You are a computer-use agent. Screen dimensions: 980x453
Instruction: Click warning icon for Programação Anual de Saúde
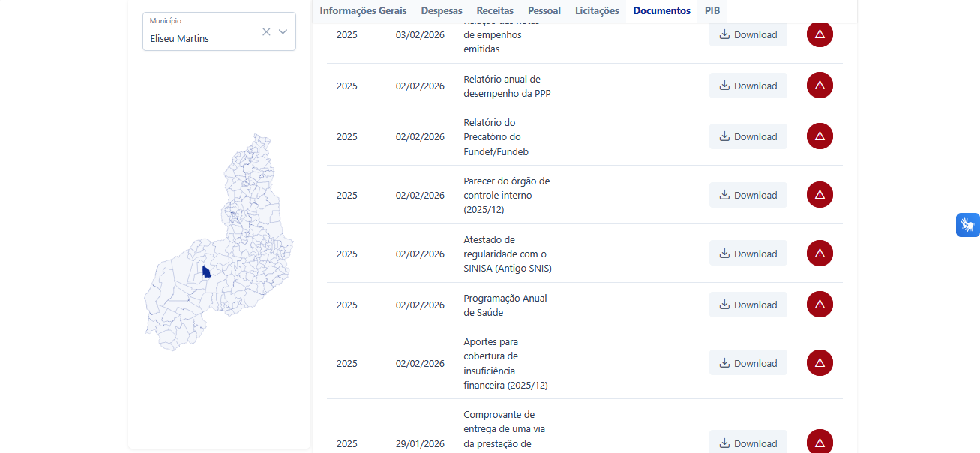tap(820, 304)
